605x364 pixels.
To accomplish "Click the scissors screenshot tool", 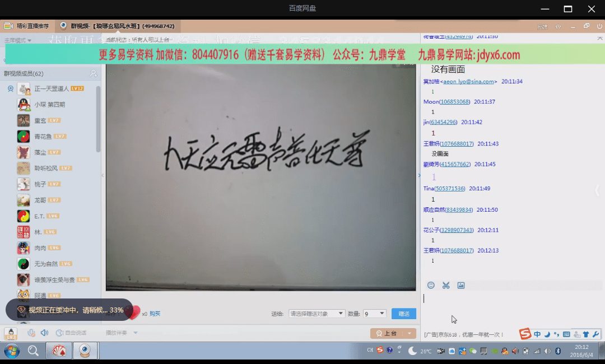I will tap(446, 285).
